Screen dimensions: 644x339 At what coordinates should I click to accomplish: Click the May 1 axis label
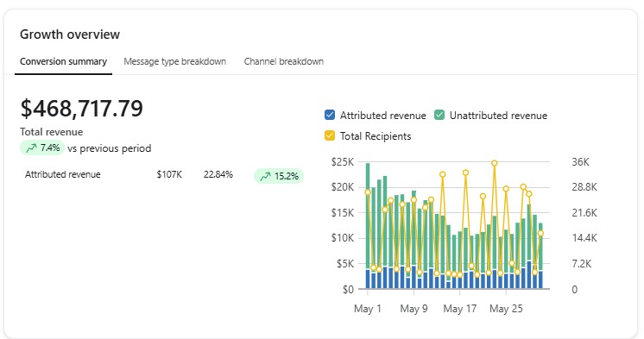point(368,309)
